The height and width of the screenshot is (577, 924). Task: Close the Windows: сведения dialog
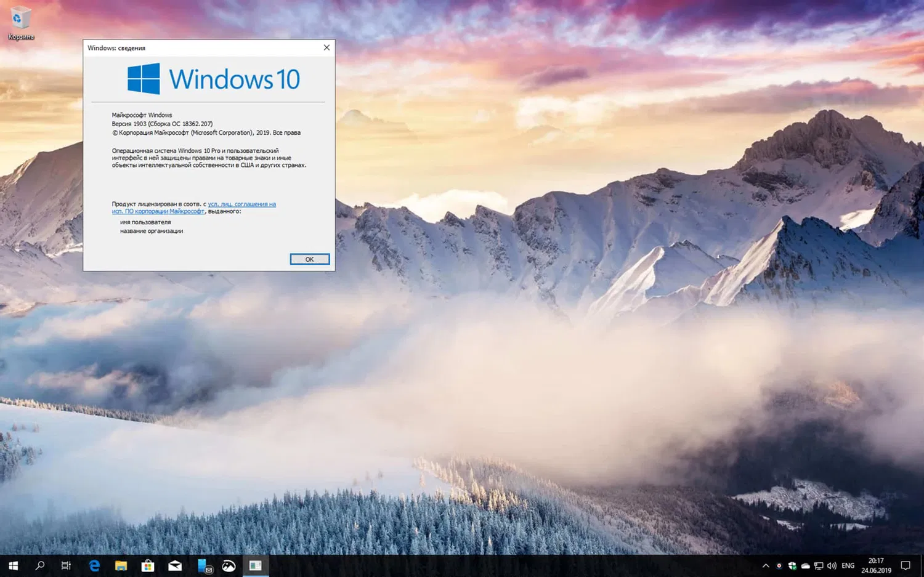(326, 47)
